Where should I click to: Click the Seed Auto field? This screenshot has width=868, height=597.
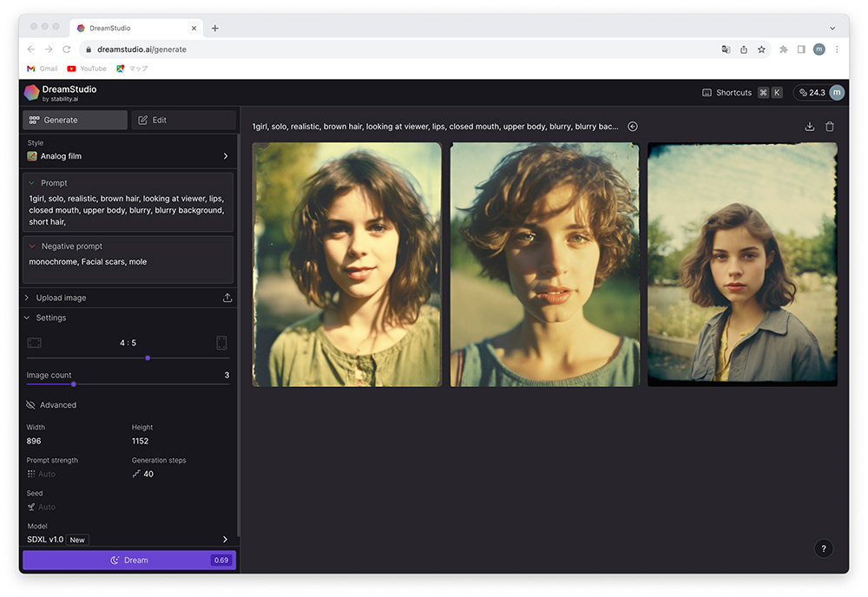point(42,507)
